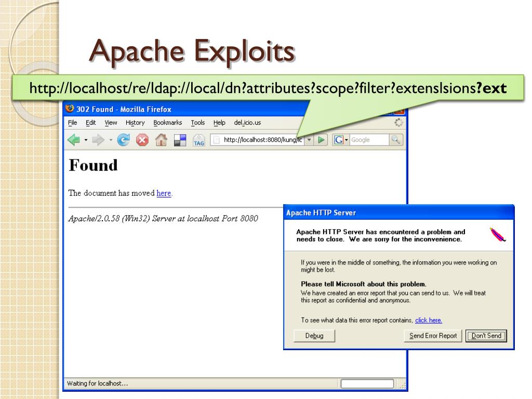Click the Debug button in Apache dialog
This screenshot has height=399, width=532.
coord(314,336)
